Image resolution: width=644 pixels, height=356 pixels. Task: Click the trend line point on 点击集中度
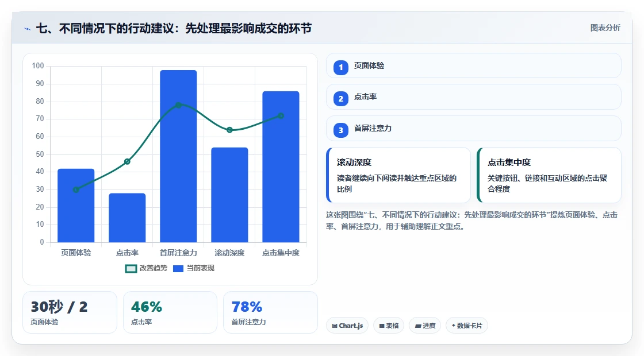coord(281,116)
